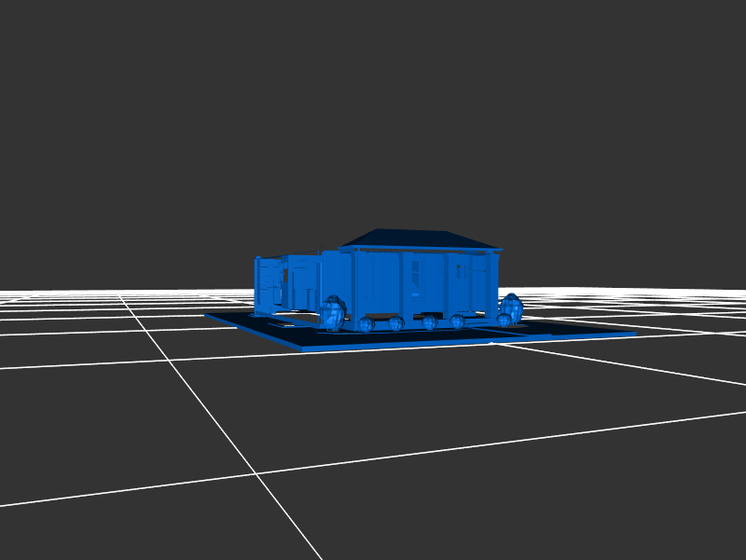Select the large bush at the left front corner
This screenshot has width=746, height=560.
pos(332,311)
